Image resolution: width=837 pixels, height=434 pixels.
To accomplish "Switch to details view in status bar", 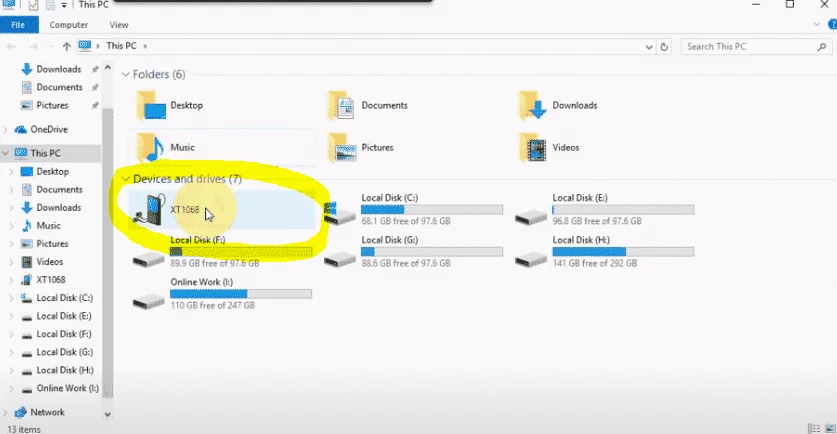I will [x=814, y=429].
